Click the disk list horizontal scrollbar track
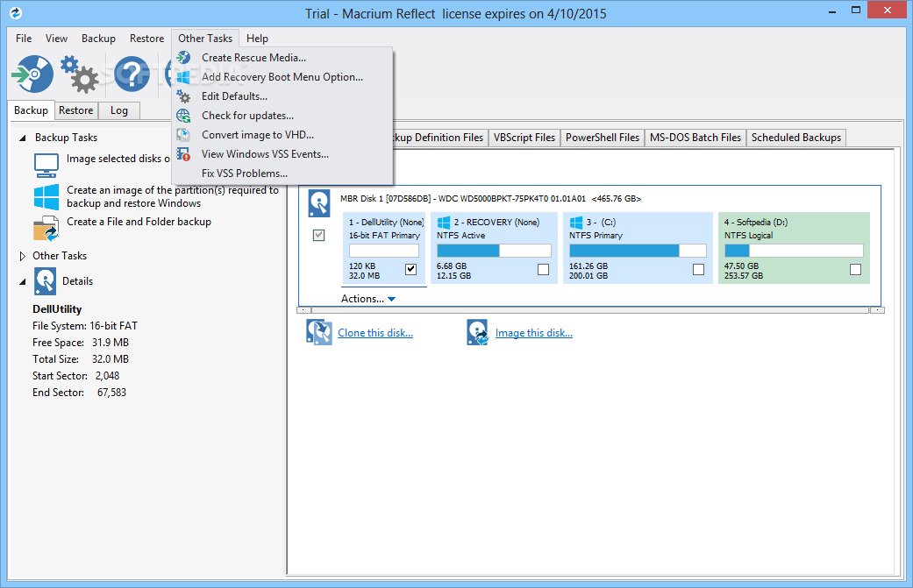913x588 pixels. pos(590,310)
